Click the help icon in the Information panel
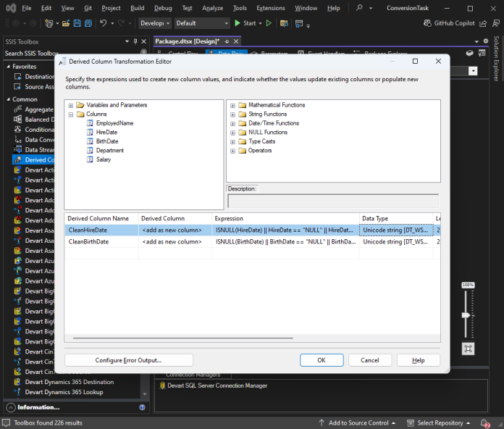The height and width of the screenshot is (429, 504). 142,407
